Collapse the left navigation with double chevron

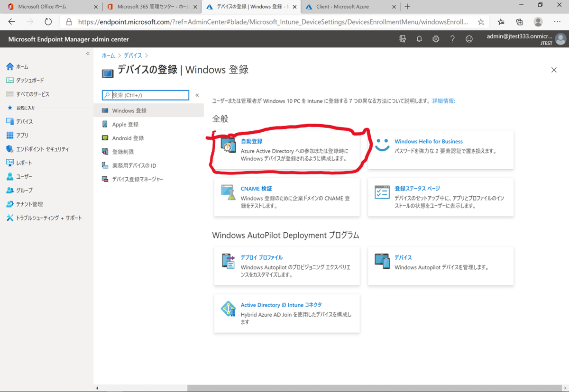coord(88,54)
